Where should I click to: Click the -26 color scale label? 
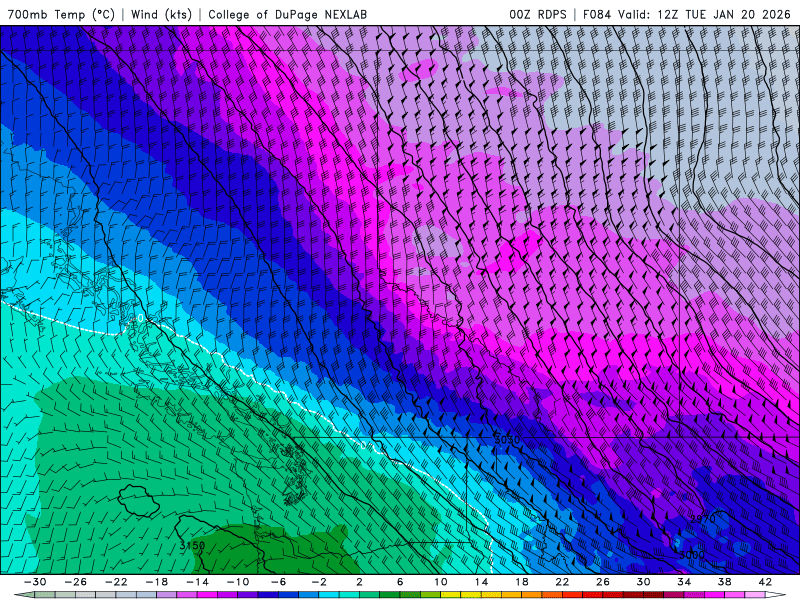click(x=76, y=582)
